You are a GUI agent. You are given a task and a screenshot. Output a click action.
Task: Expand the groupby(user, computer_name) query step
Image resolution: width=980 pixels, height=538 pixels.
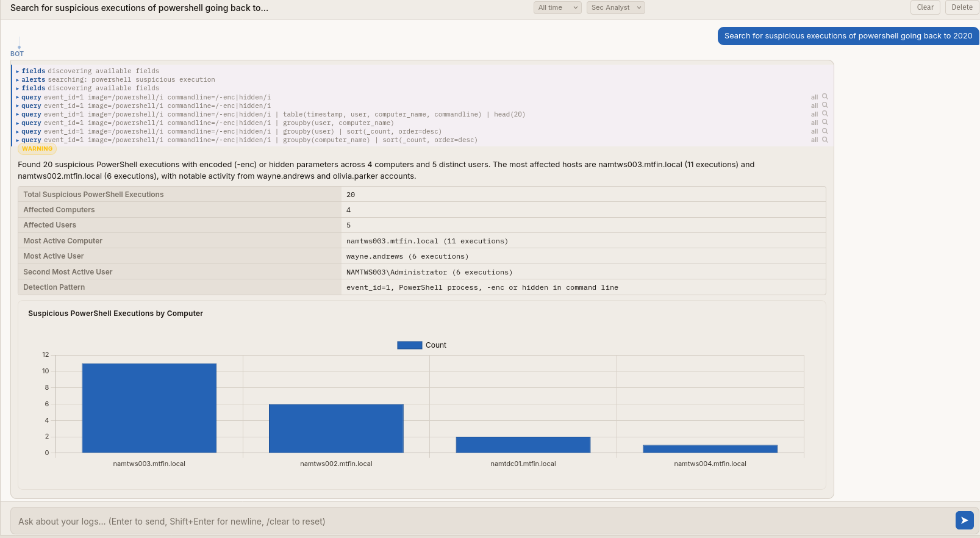click(205, 123)
